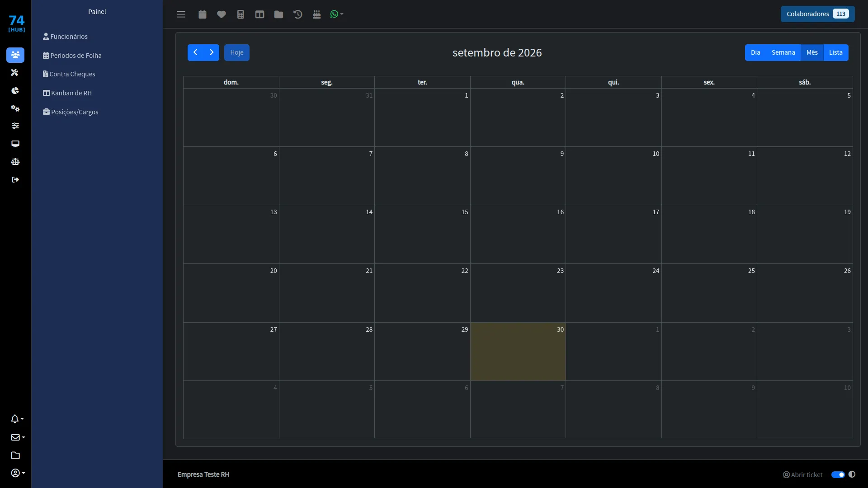Open Períodos de Folha menu item

click(x=72, y=56)
